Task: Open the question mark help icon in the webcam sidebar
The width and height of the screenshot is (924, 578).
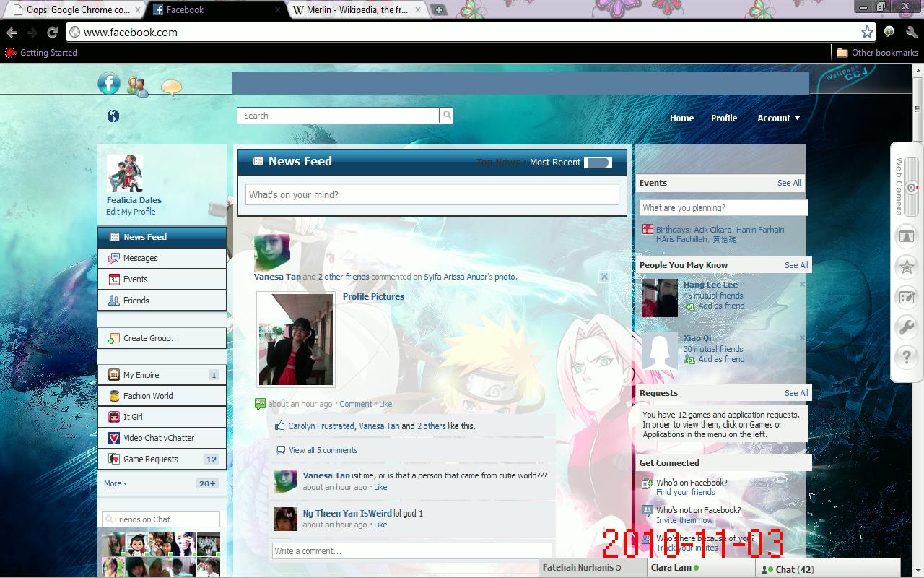Action: [906, 356]
